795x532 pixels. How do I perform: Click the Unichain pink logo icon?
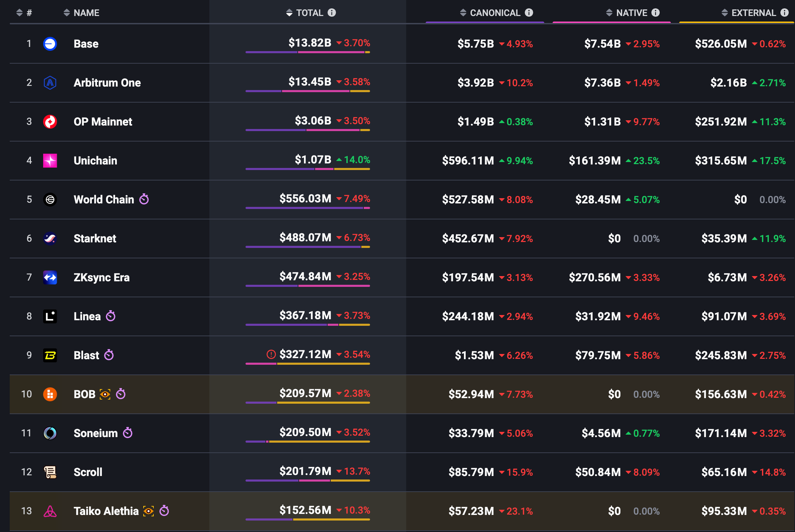(x=50, y=161)
